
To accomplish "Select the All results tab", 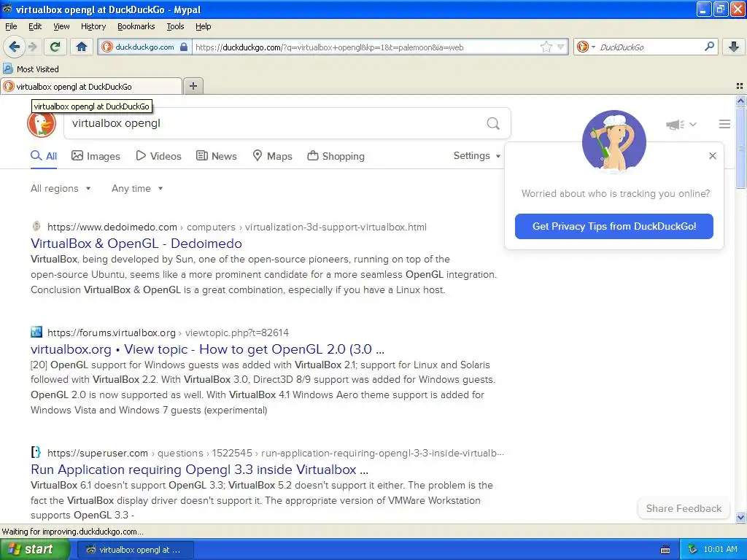I will [44, 156].
